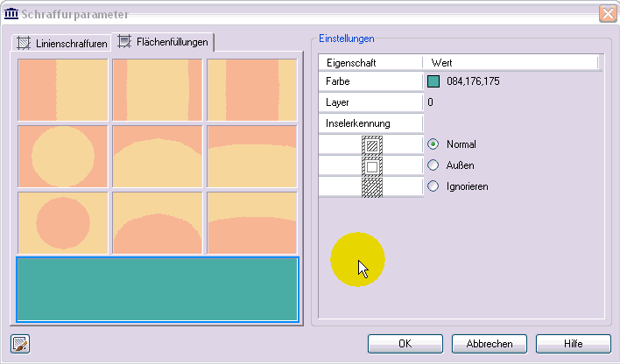Image resolution: width=620 pixels, height=364 pixels.
Task: Click the Layer value 0
Action: click(430, 102)
